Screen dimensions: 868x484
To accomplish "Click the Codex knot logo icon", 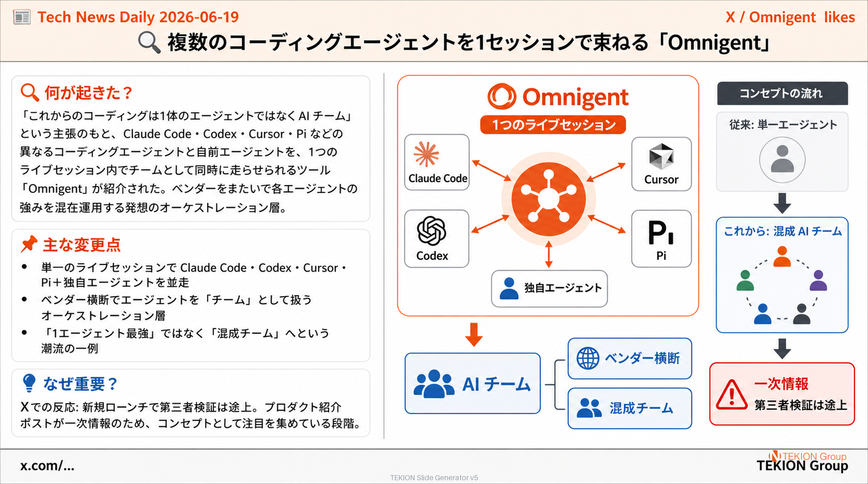I will [x=432, y=231].
